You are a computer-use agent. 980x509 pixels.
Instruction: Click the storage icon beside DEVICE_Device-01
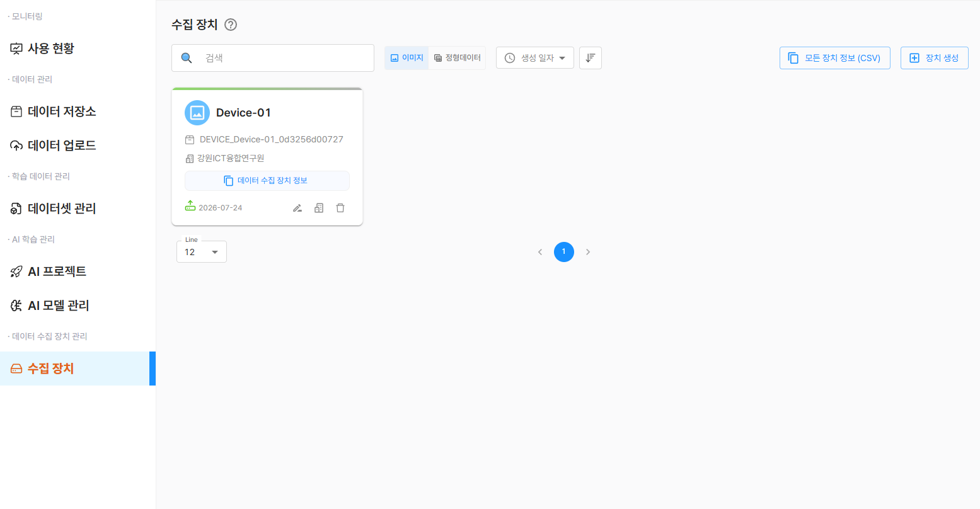(190, 140)
